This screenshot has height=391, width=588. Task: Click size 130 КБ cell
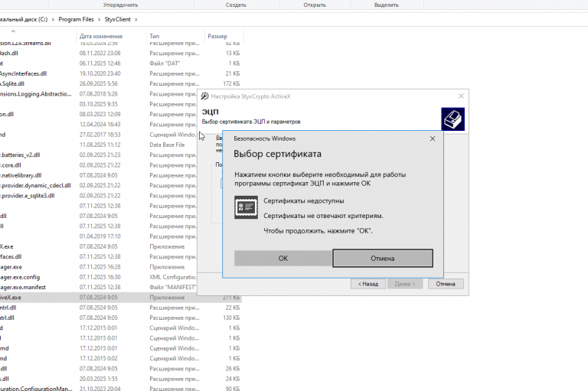231,318
